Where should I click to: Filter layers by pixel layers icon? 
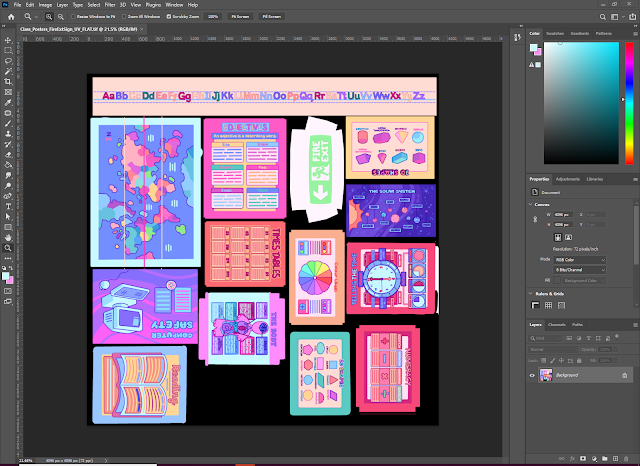pos(569,338)
